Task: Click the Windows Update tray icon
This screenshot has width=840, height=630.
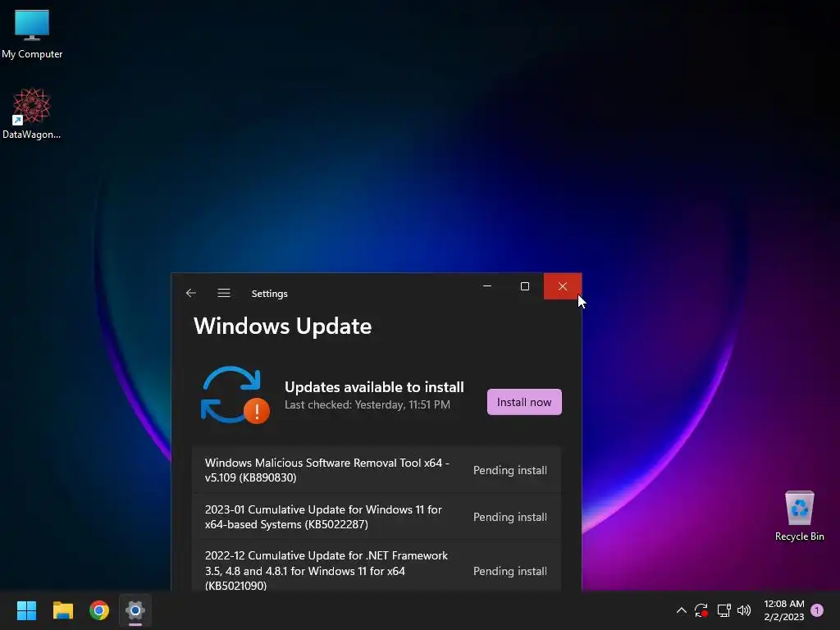Action: point(701,610)
